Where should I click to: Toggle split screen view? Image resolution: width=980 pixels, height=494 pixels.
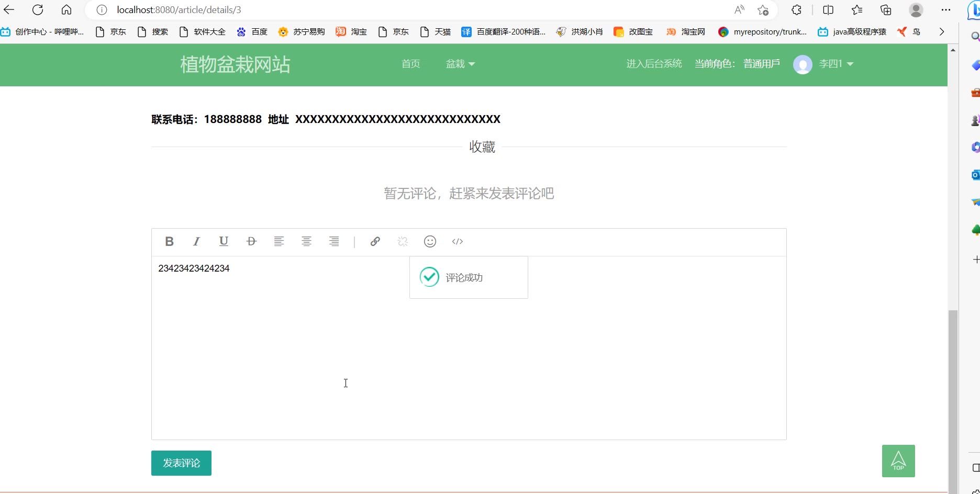[x=828, y=10]
